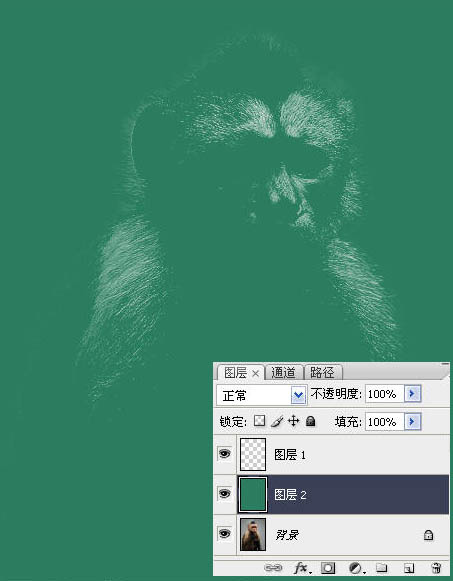Viewport: 453px width, 581px height.
Task: Open the layer style fx menu
Action: 302,568
